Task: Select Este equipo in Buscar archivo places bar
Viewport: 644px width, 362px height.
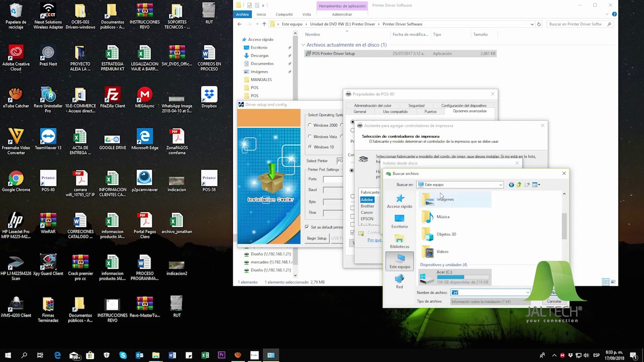Action: click(x=399, y=261)
